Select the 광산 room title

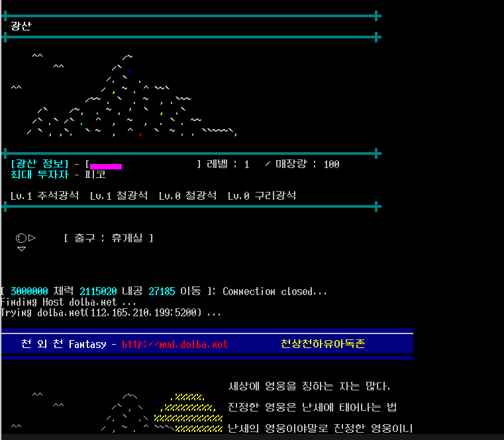pos(21,26)
